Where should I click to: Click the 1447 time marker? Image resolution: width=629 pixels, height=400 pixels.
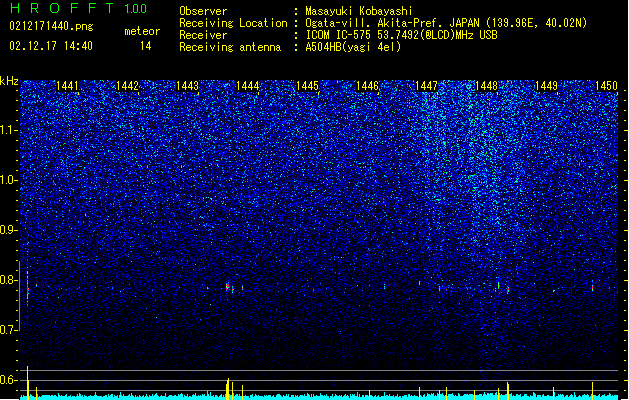click(426, 86)
